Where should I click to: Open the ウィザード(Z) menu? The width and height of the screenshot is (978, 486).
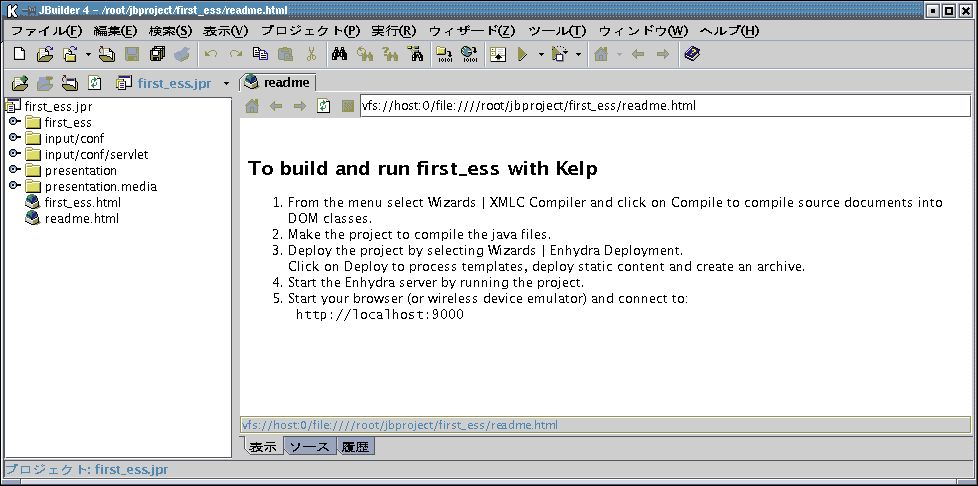point(472,31)
